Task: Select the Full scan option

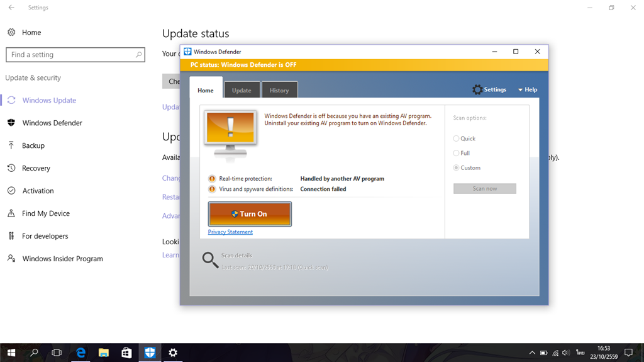Action: (x=461, y=153)
